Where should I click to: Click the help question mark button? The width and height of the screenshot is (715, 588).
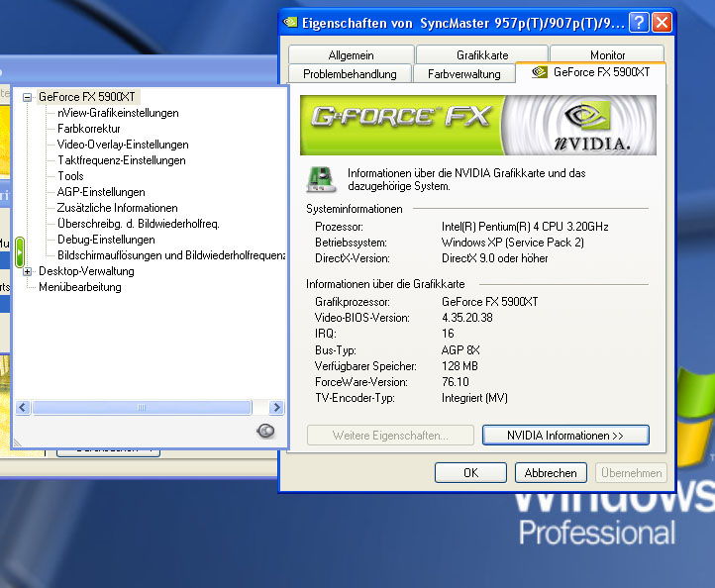(x=639, y=23)
